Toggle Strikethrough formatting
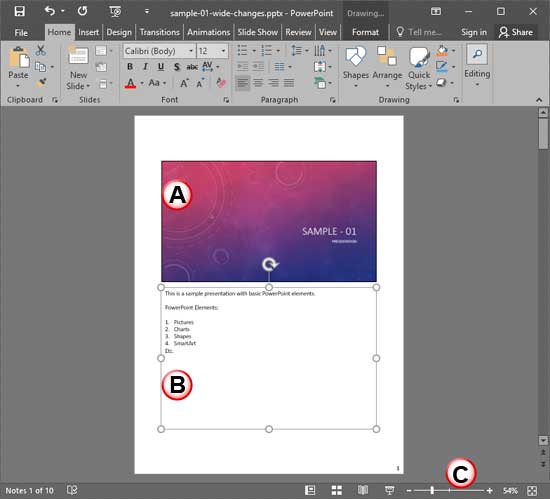This screenshot has width=550, height=499. [x=192, y=67]
